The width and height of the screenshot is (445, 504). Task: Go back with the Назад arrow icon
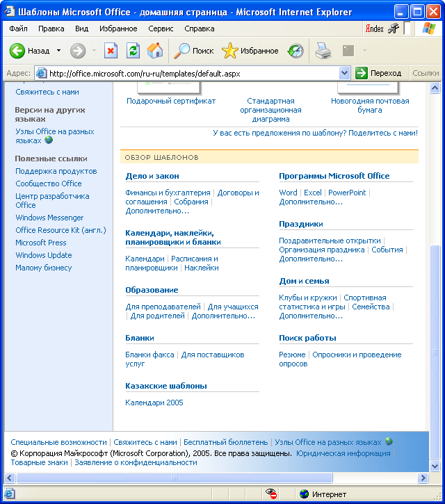(17, 51)
